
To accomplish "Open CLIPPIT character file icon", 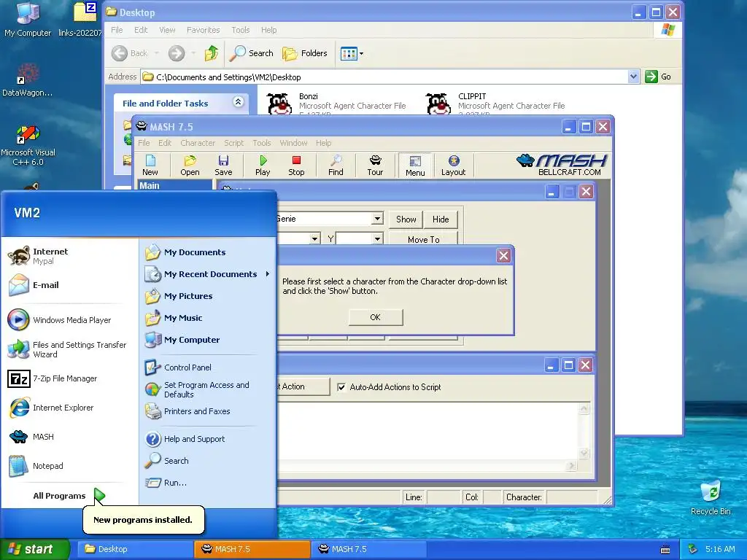I will pos(438,104).
